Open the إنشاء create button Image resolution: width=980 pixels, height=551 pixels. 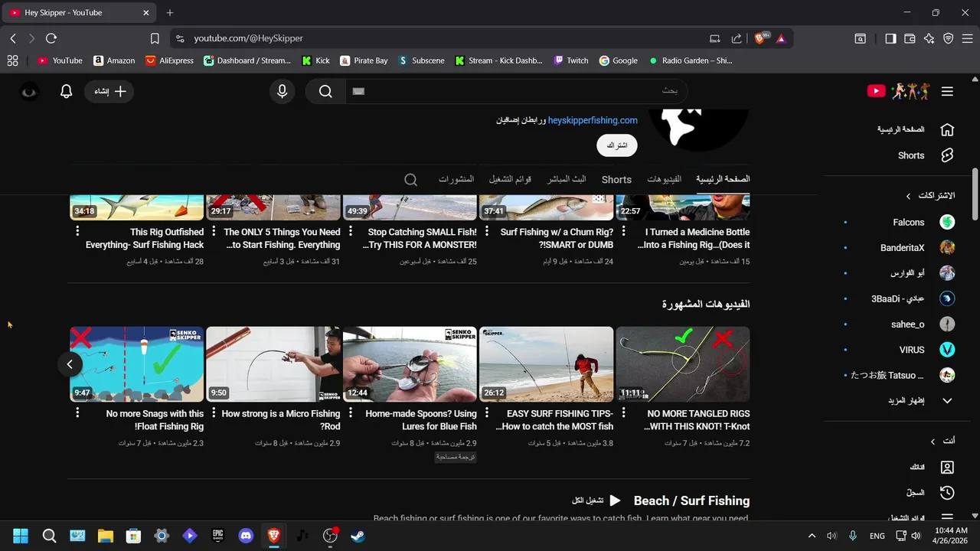tap(109, 92)
